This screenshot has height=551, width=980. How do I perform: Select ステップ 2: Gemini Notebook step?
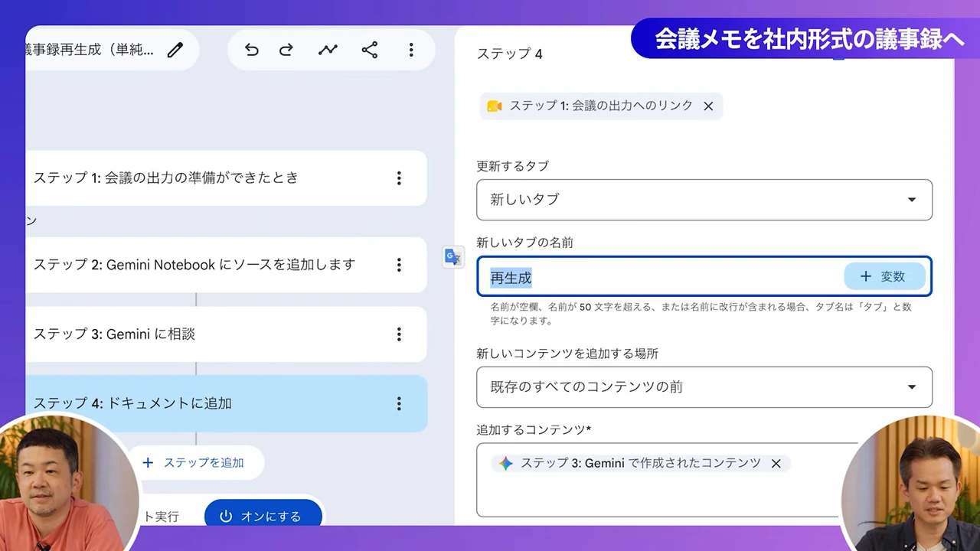coord(226,264)
